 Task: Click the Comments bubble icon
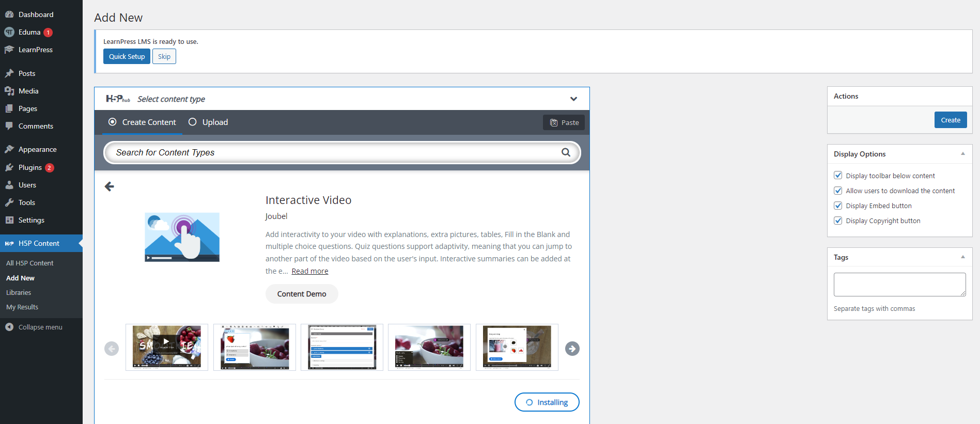(9, 126)
